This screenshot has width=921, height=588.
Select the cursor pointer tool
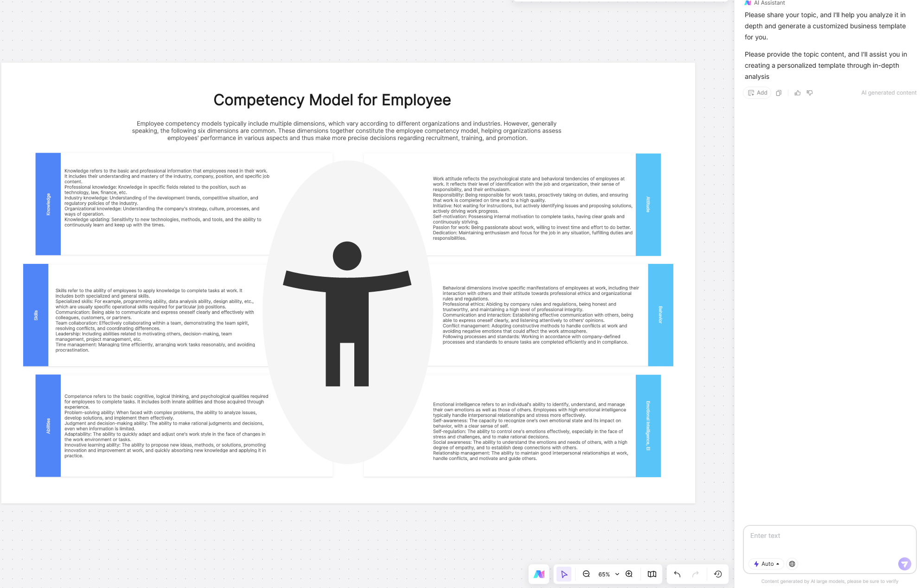[564, 574]
